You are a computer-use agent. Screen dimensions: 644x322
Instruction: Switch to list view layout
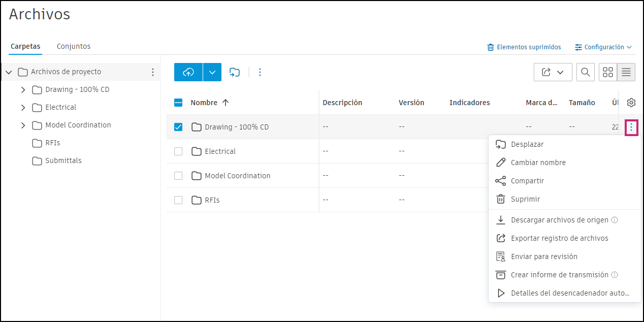click(x=626, y=72)
